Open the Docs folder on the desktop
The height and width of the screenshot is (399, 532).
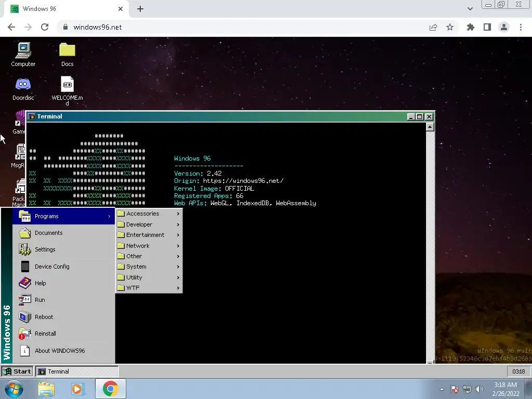67,54
